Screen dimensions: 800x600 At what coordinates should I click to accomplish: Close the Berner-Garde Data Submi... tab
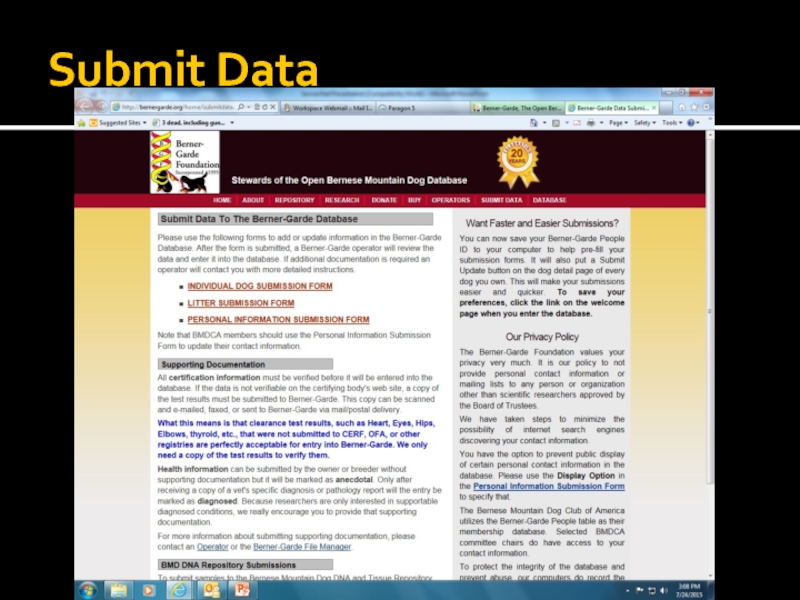[x=654, y=108]
